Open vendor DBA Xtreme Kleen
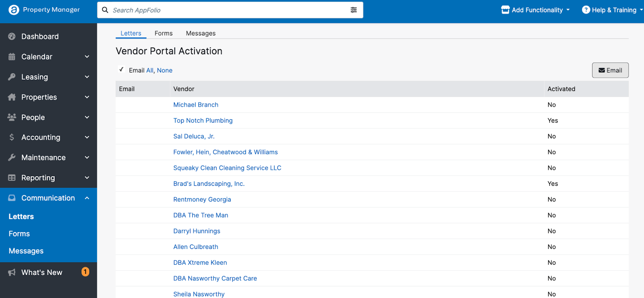Screen dimensions: 644x298 (200, 263)
